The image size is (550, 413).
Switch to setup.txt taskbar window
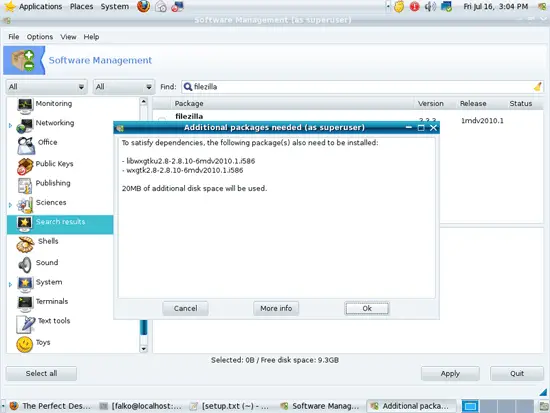230,406
